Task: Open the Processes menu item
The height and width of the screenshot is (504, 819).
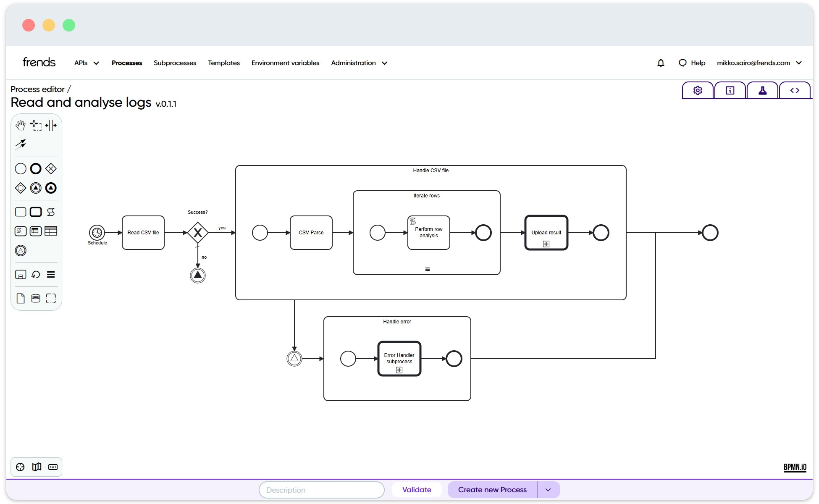Action: pos(127,63)
